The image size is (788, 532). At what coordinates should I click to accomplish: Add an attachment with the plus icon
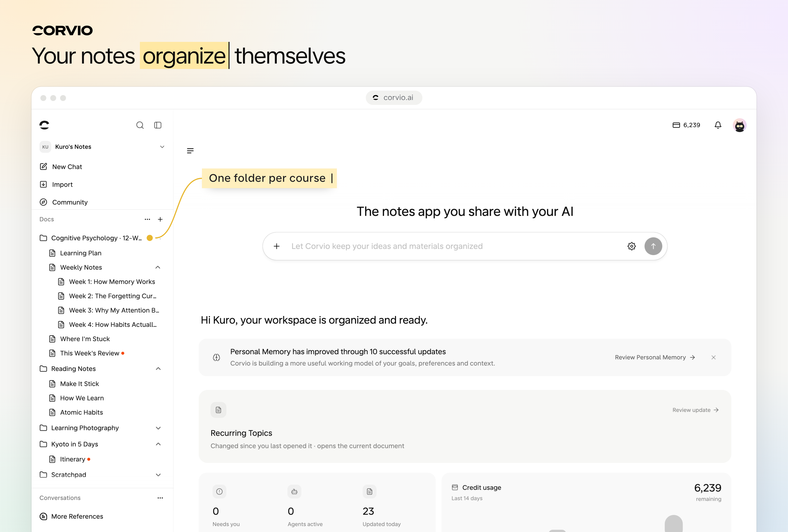(x=277, y=246)
